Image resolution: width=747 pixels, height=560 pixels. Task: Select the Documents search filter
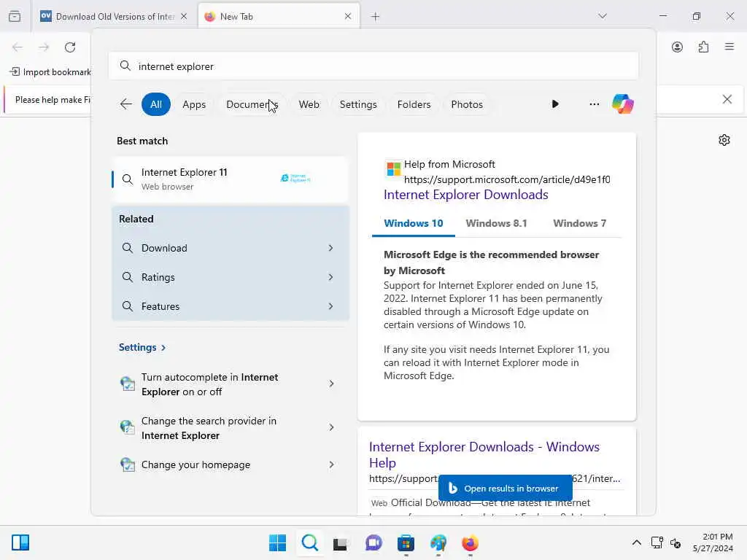(x=252, y=104)
